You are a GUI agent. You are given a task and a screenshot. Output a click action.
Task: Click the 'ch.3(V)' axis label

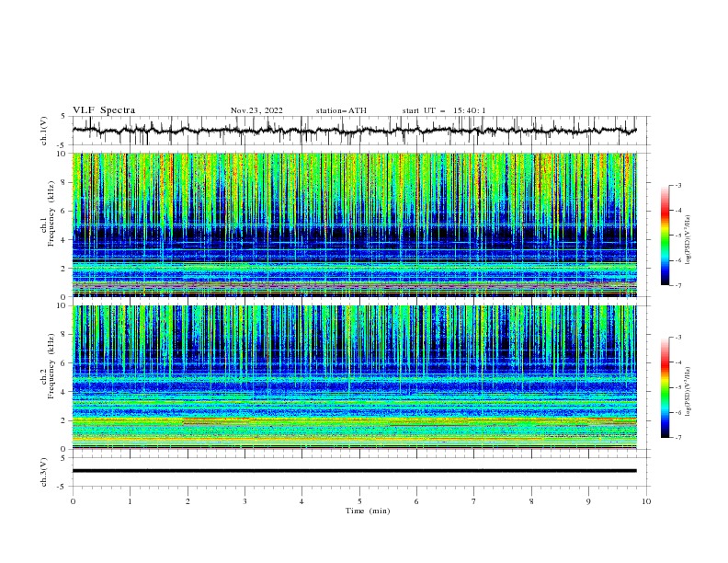[x=44, y=472]
